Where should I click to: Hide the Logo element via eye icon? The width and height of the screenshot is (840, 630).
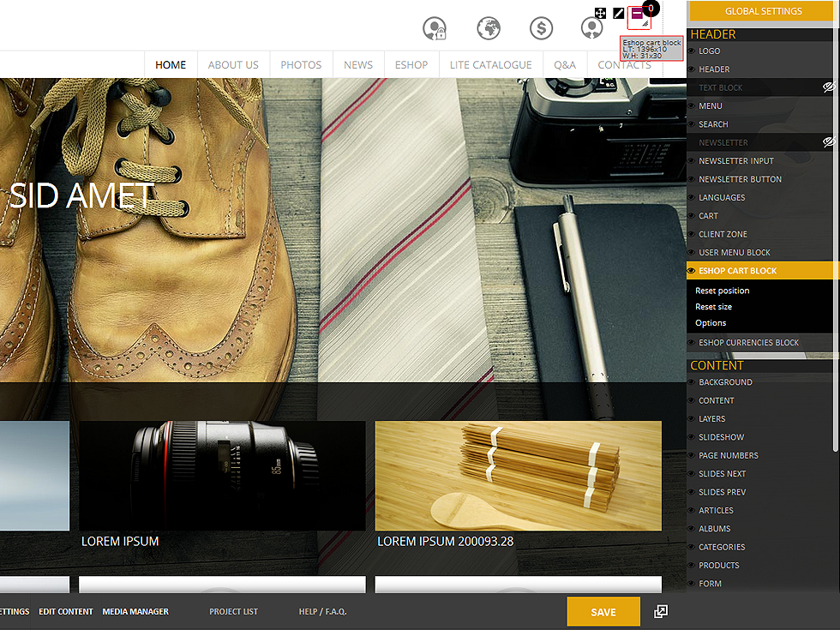692,51
